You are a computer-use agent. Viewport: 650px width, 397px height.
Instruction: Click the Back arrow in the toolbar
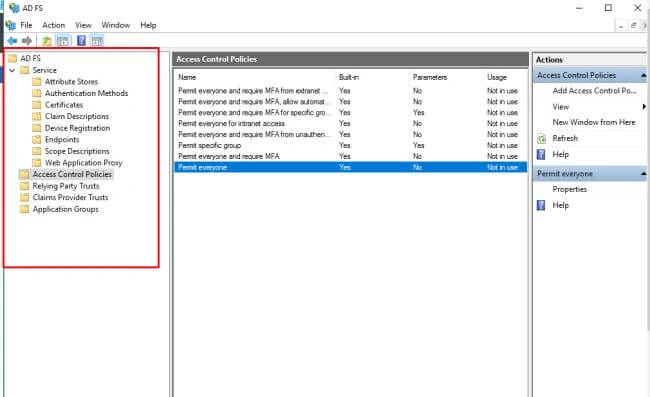12,41
